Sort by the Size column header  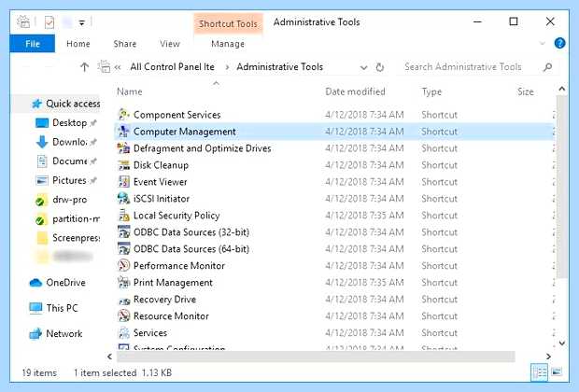(526, 91)
